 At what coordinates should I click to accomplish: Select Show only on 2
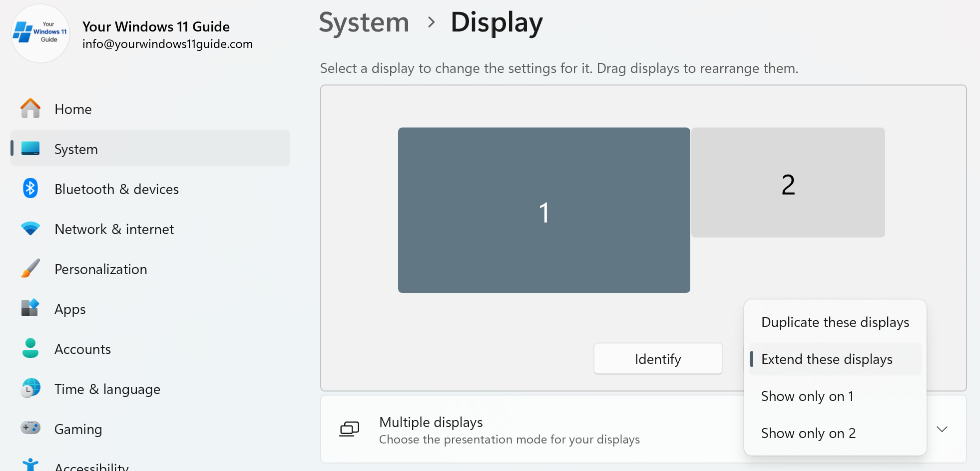pyautogui.click(x=835, y=433)
